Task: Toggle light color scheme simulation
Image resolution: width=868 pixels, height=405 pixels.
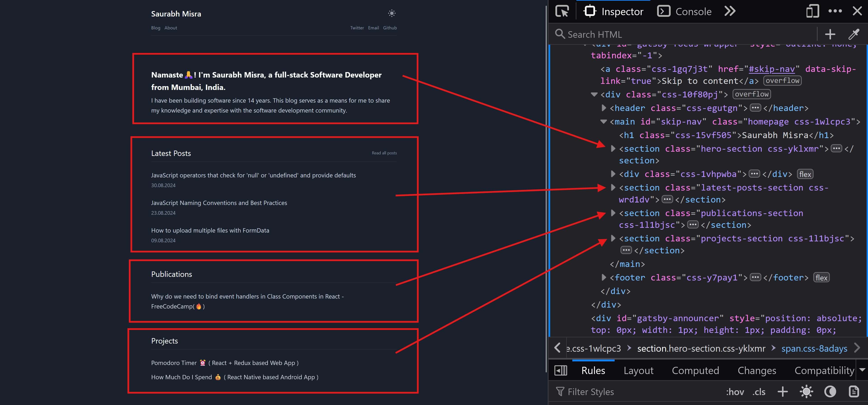Action: pos(806,391)
